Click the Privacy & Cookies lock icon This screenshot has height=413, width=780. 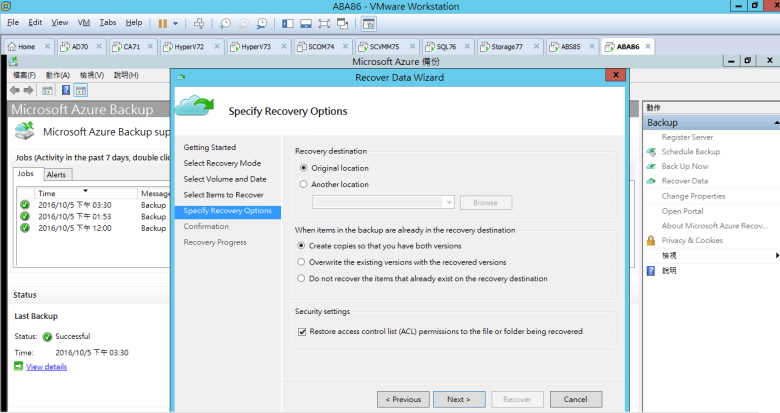652,240
